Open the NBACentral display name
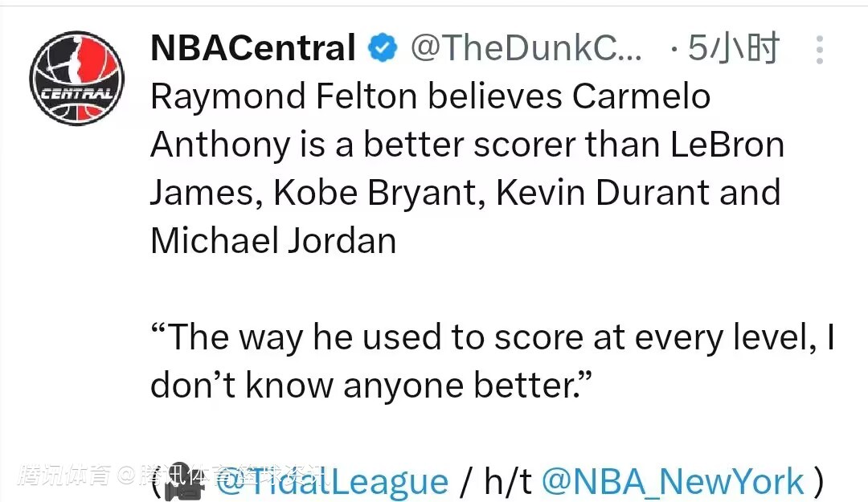868x502 pixels. point(252,49)
